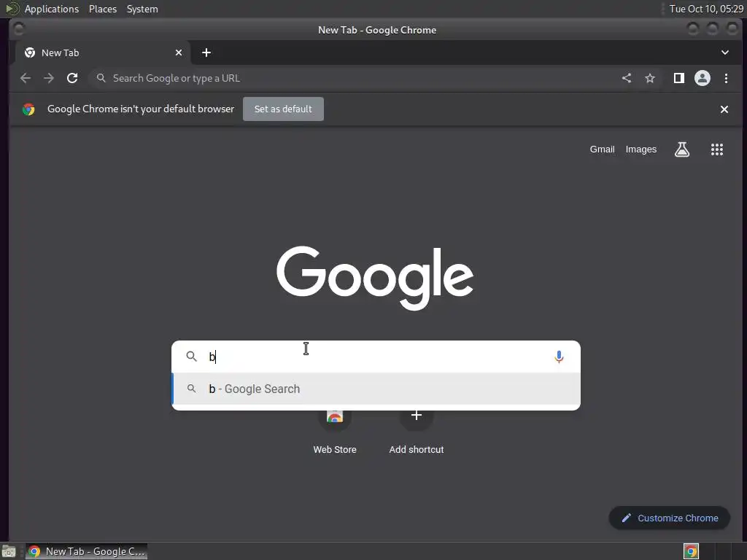Share this page using share icon
This screenshot has width=747, height=560.
pyautogui.click(x=627, y=78)
